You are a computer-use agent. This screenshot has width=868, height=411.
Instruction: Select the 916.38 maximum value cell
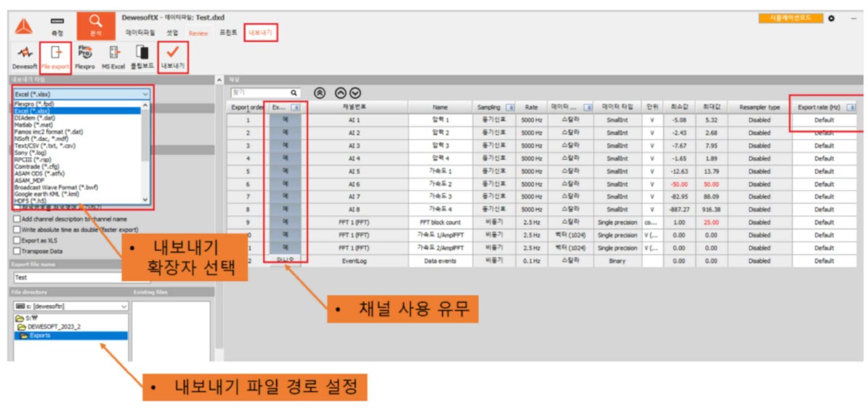[711, 210]
